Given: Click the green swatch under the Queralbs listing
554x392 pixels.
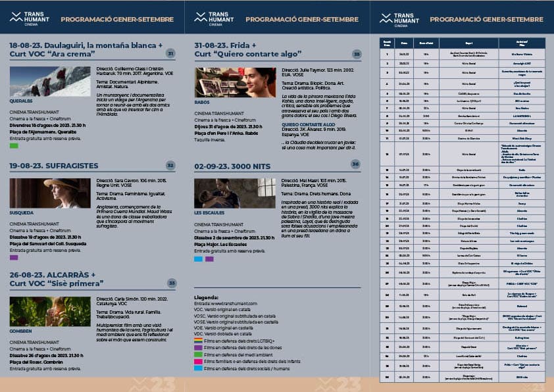Looking at the screenshot, I should tap(14, 146).
